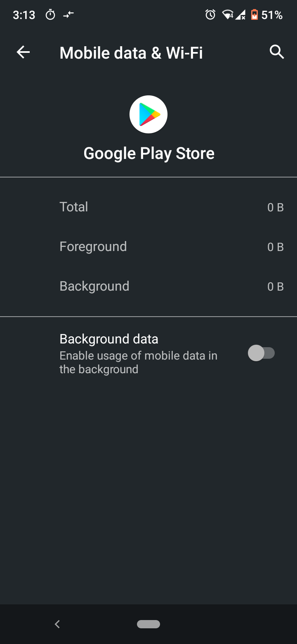
Task: Enable the Background data switch
Action: tap(261, 353)
